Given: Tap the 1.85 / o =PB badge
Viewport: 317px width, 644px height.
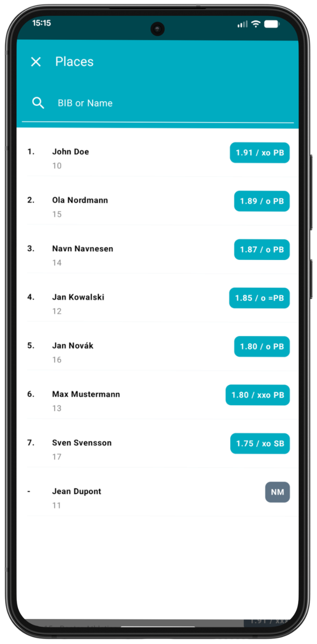Looking at the screenshot, I should pos(259,298).
